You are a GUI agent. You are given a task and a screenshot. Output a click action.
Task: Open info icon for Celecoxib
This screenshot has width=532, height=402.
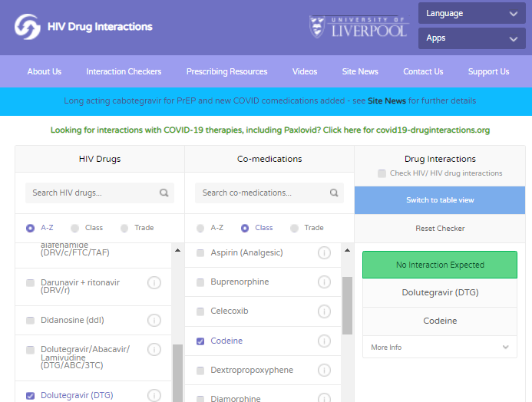click(325, 311)
